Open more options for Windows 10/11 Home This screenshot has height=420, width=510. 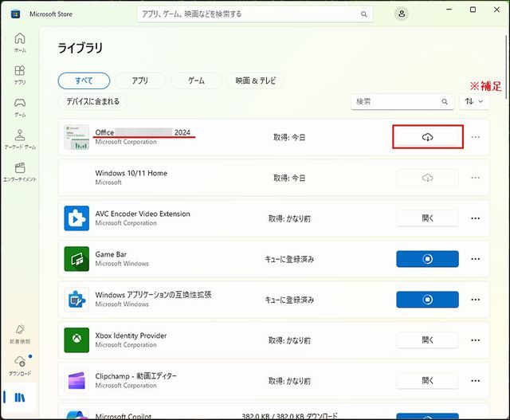point(475,178)
